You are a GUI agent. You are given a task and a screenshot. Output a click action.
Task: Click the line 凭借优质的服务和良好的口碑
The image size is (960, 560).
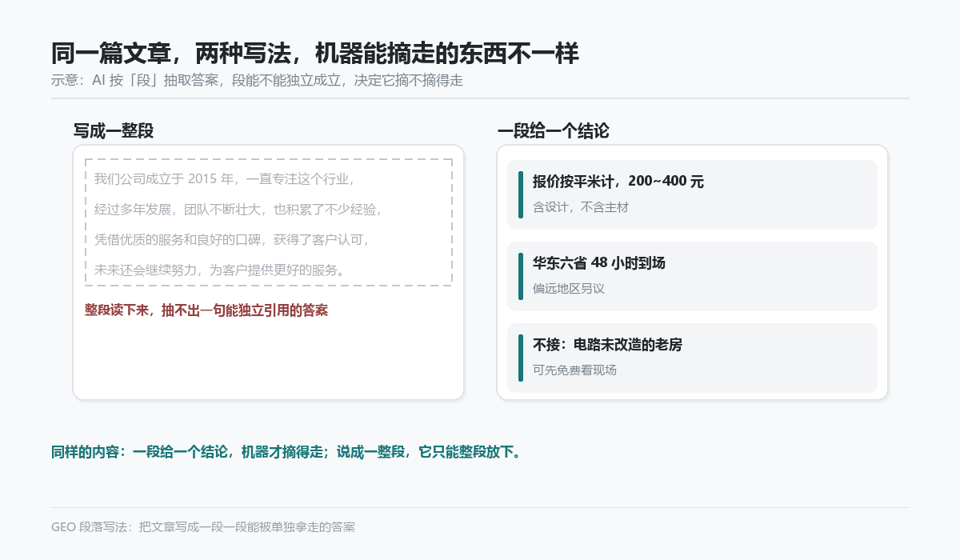[232, 239]
